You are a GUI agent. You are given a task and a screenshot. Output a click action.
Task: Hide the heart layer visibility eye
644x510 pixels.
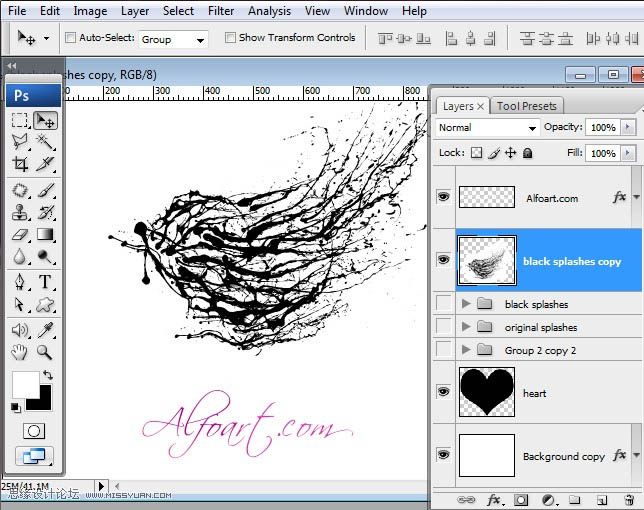pyautogui.click(x=443, y=393)
